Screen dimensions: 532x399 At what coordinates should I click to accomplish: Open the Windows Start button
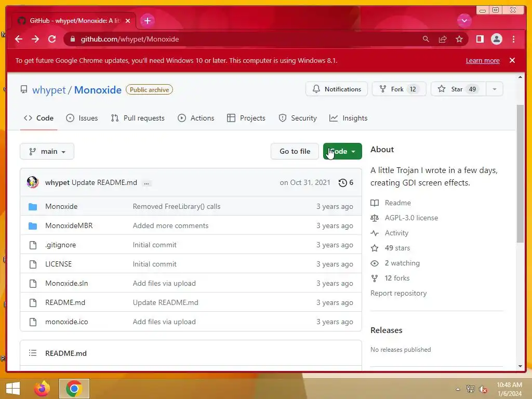pyautogui.click(x=13, y=389)
